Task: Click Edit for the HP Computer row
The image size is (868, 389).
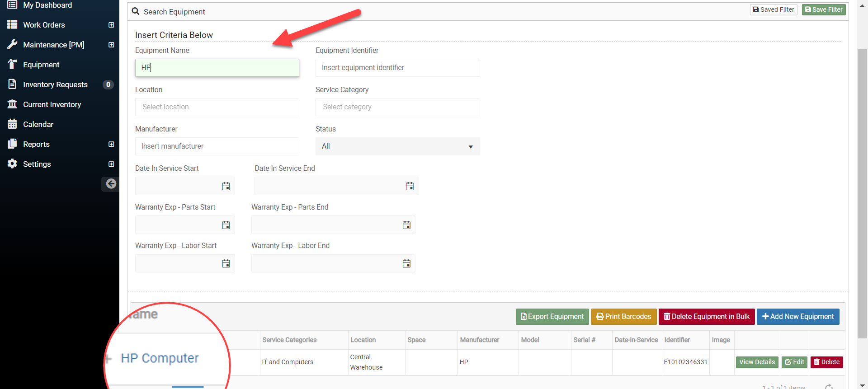Action: click(794, 362)
